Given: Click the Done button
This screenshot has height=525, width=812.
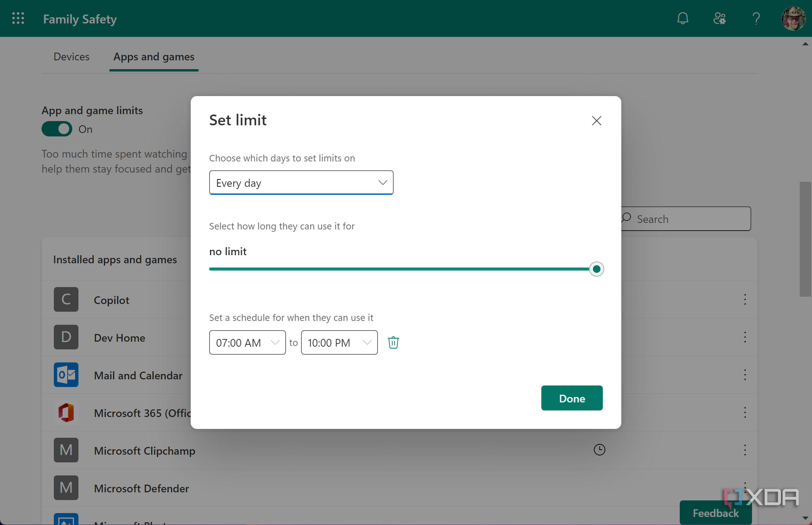Looking at the screenshot, I should 572,398.
